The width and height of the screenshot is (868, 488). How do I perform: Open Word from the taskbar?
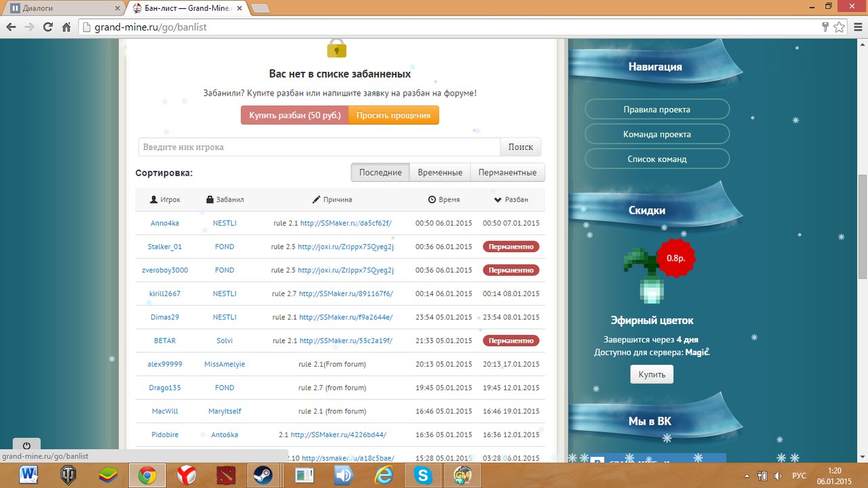29,475
